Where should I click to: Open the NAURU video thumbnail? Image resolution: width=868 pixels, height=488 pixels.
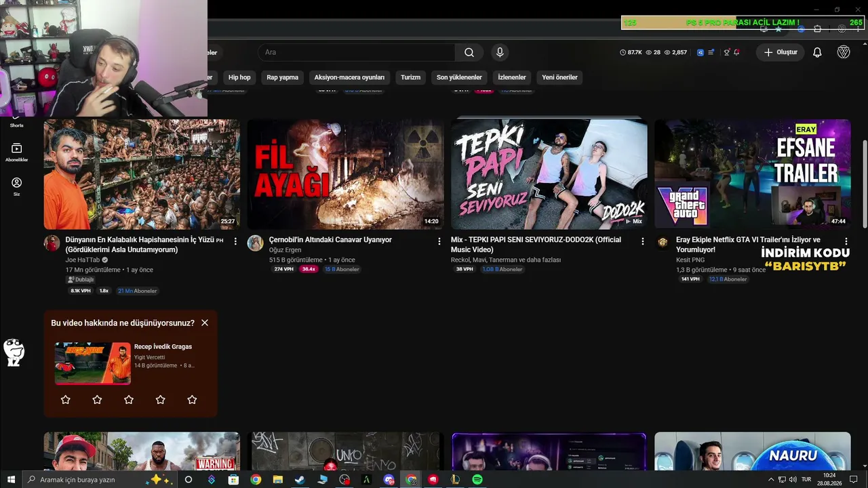click(753, 451)
